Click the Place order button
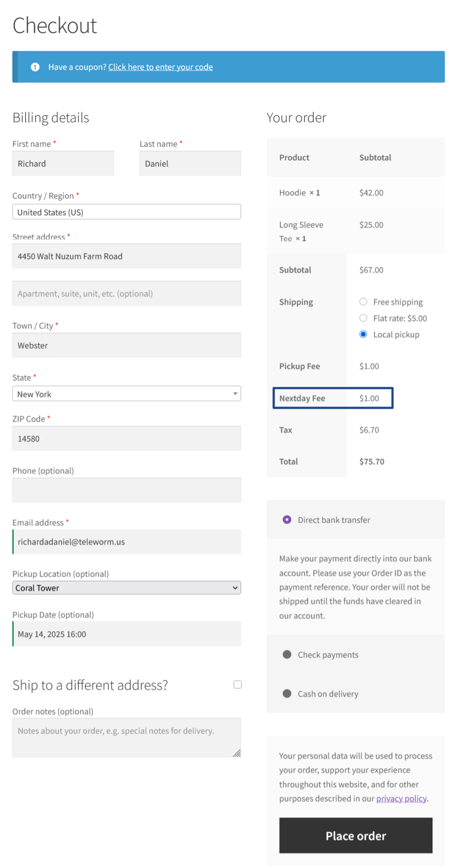 (355, 835)
